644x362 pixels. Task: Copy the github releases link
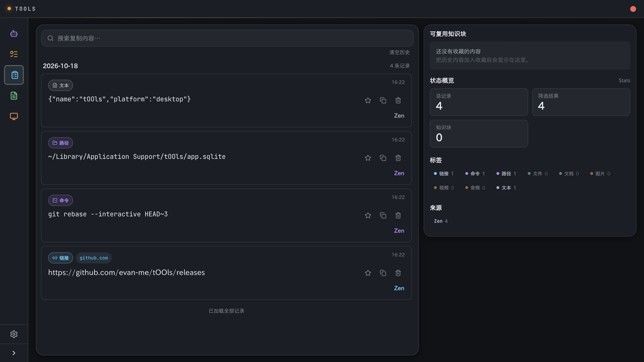(383, 273)
